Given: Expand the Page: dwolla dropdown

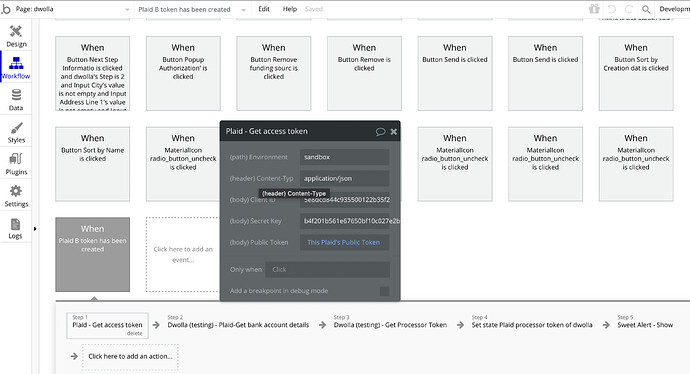Looking at the screenshot, I should [x=72, y=9].
